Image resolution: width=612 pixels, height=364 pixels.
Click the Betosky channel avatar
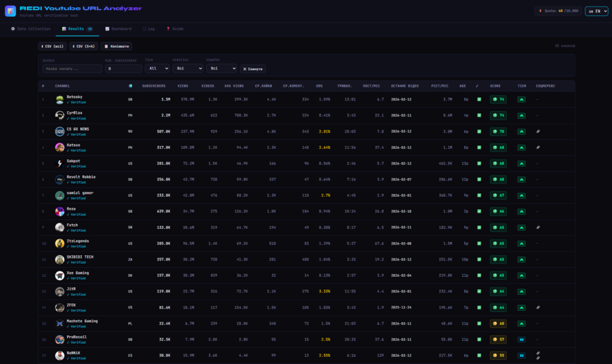(60, 99)
